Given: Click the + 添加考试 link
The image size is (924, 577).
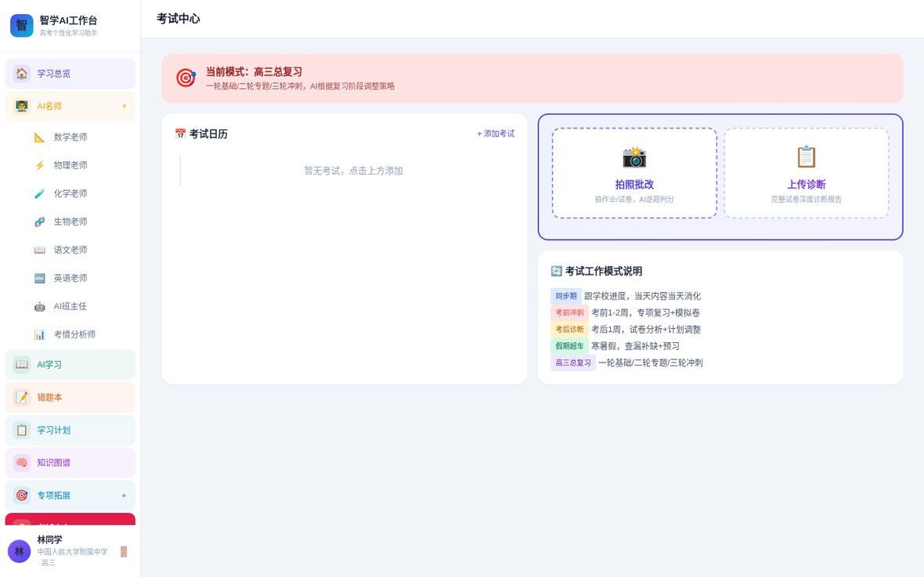Looking at the screenshot, I should pyautogui.click(x=496, y=134).
